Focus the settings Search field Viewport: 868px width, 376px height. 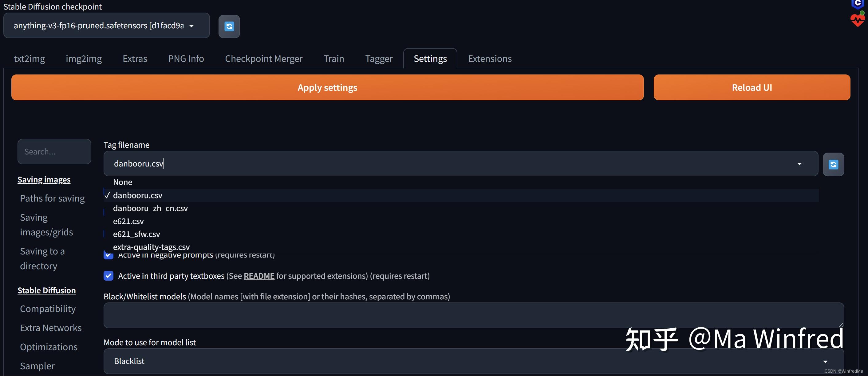tap(54, 152)
